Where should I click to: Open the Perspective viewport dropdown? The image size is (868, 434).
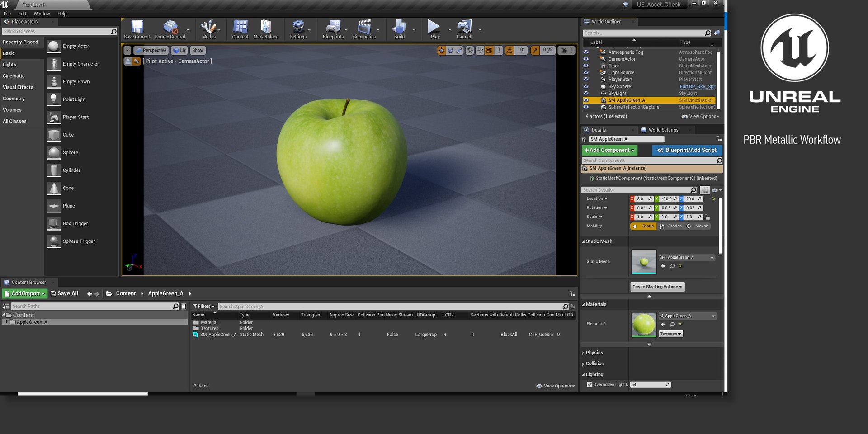[151, 50]
